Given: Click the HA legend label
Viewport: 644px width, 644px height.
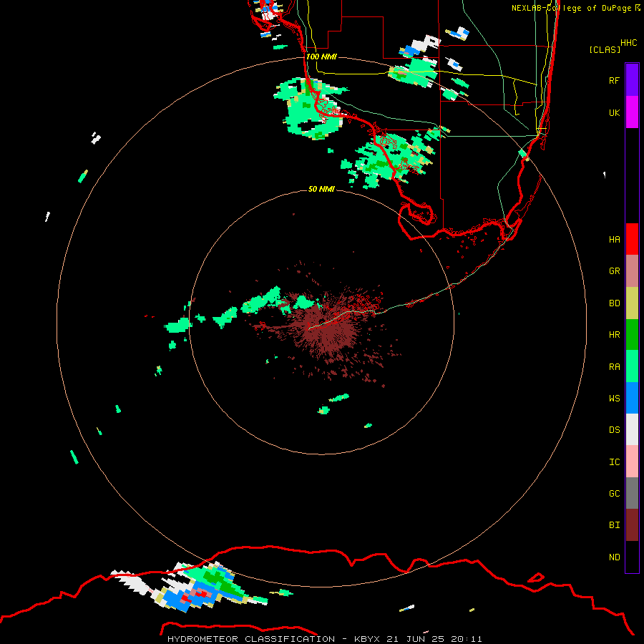Looking at the screenshot, I should tap(614, 239).
